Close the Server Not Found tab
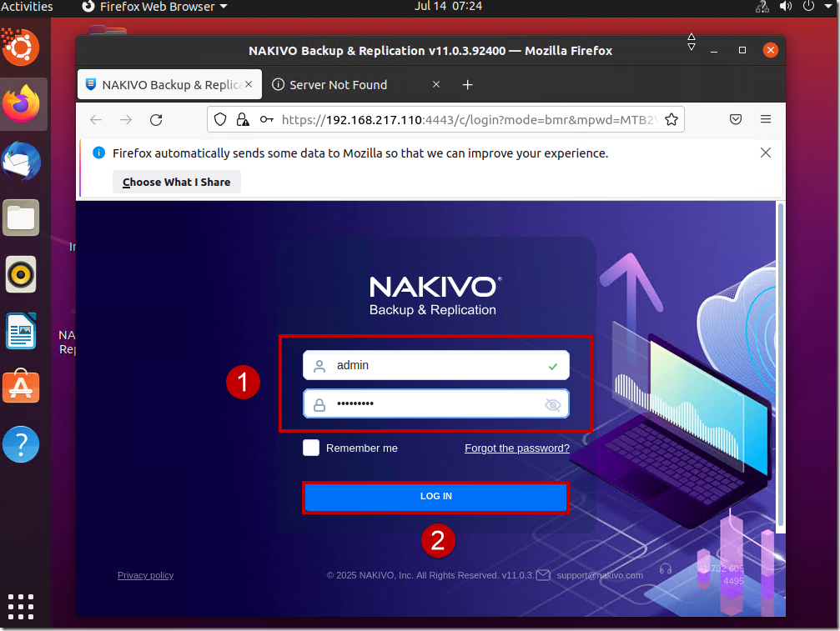 click(x=436, y=84)
